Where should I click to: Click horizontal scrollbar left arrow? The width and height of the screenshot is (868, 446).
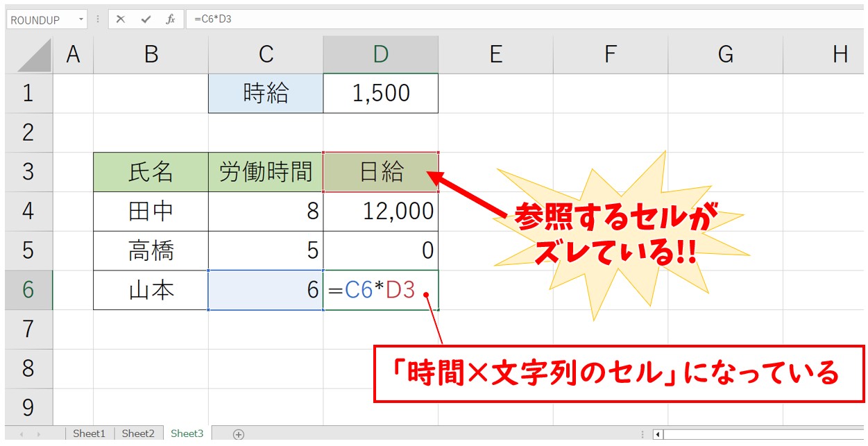click(x=659, y=435)
